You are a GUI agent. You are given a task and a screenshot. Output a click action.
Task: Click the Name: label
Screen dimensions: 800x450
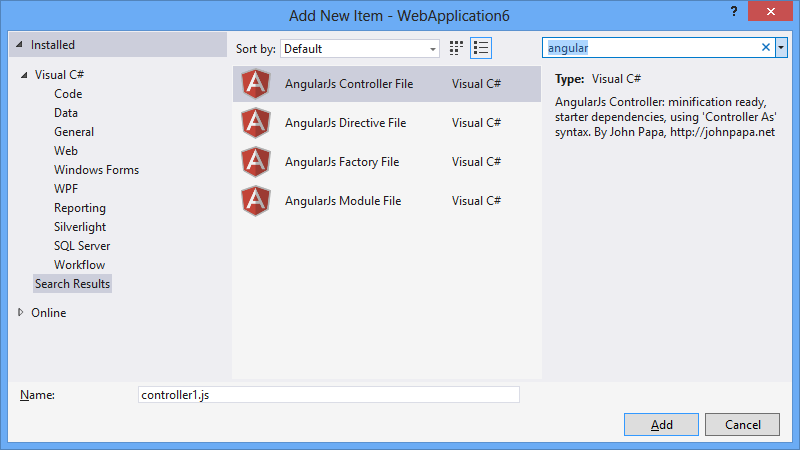click(x=37, y=395)
